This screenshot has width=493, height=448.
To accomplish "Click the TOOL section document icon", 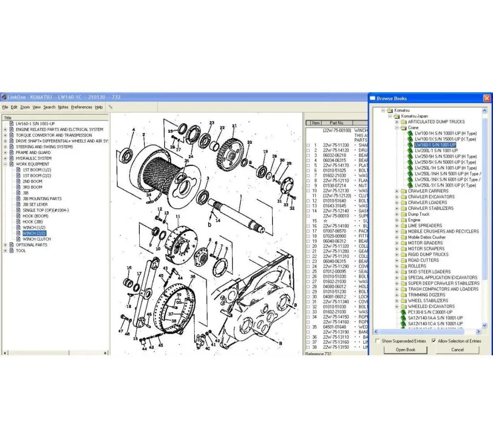I will coord(12,250).
